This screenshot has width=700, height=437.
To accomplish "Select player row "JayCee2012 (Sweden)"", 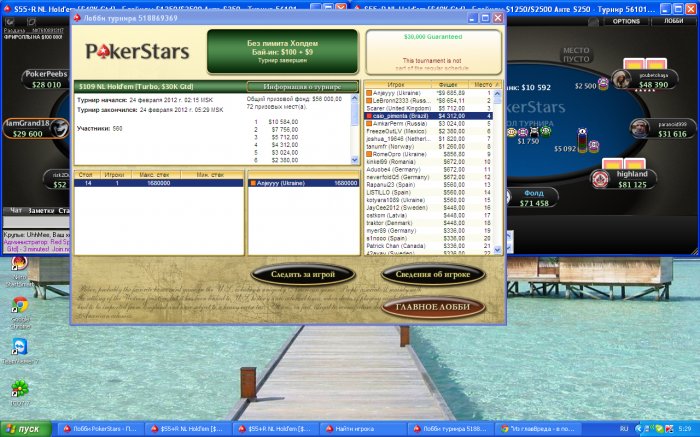I will 429,208.
